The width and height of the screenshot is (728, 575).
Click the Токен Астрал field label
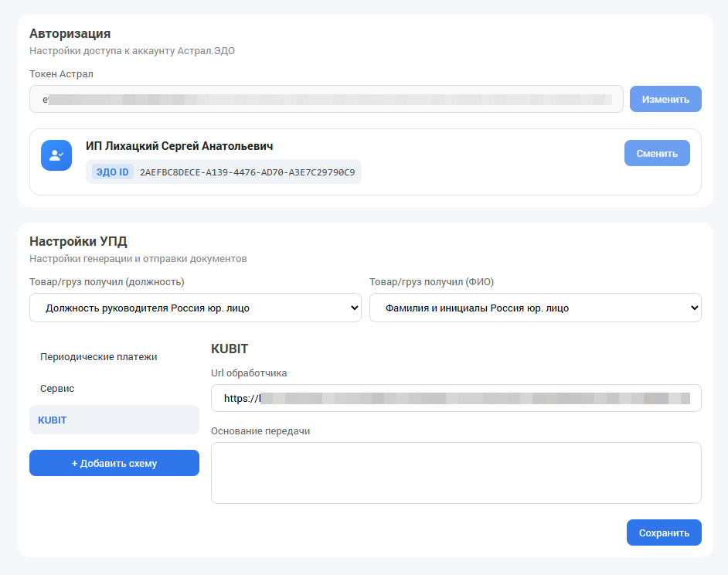(61, 74)
